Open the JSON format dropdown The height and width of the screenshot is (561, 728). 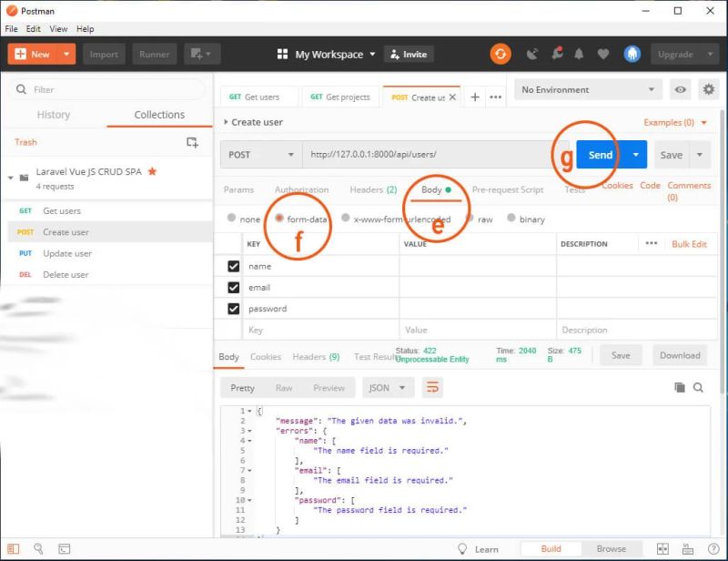click(388, 387)
